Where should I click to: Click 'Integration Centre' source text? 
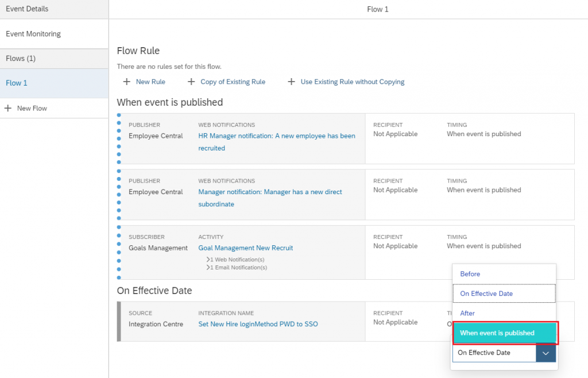click(x=156, y=324)
